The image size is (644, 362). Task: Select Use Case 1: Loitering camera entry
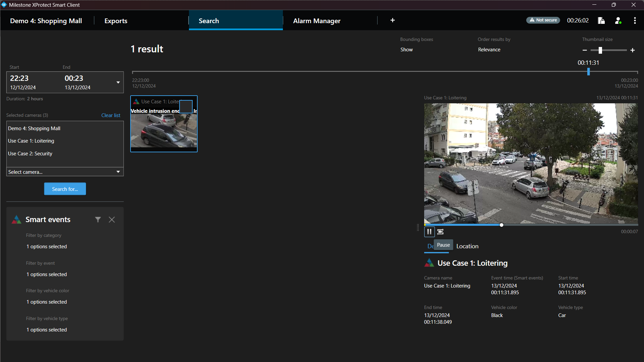click(x=31, y=141)
